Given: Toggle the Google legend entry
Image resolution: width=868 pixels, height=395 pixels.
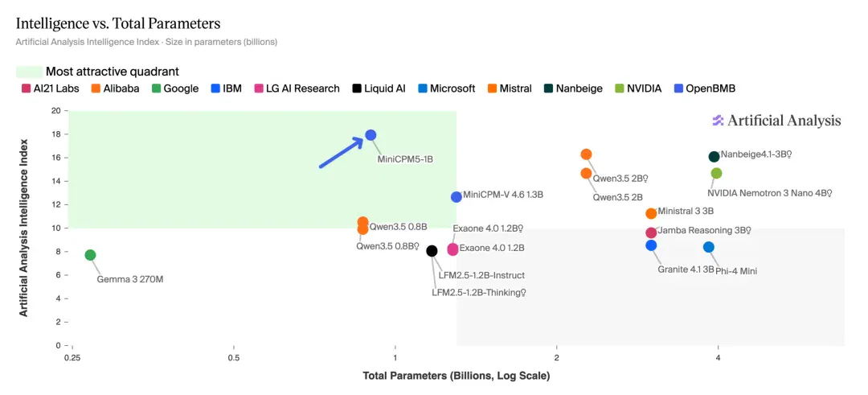Looking at the screenshot, I should click(x=175, y=88).
